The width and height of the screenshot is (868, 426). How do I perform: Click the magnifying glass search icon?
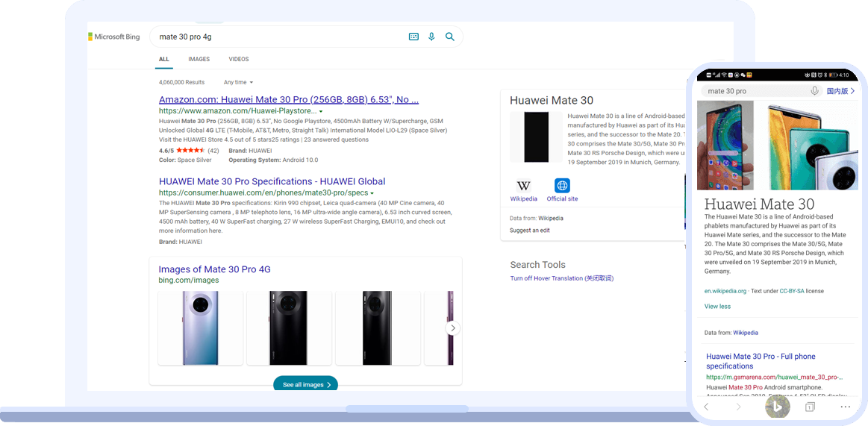pyautogui.click(x=450, y=37)
